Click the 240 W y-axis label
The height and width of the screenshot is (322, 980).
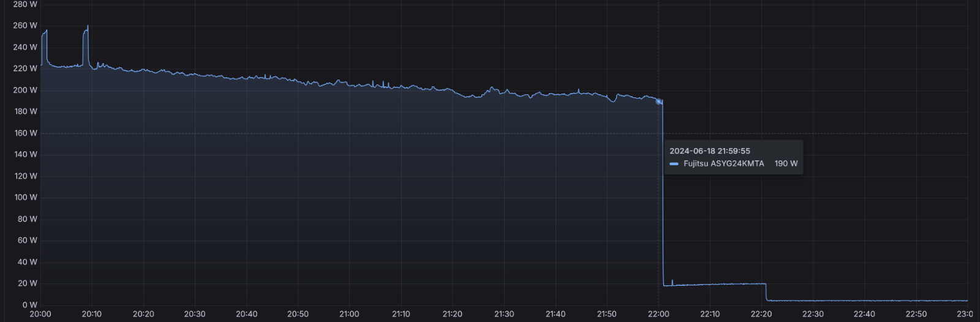(25, 47)
